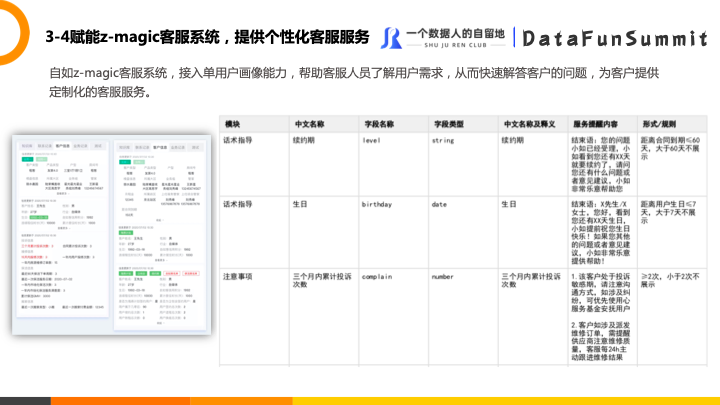The height and width of the screenshot is (405, 720).
Task: Click the '一个数据人的自留地' slogan text
Action: [x=456, y=34]
